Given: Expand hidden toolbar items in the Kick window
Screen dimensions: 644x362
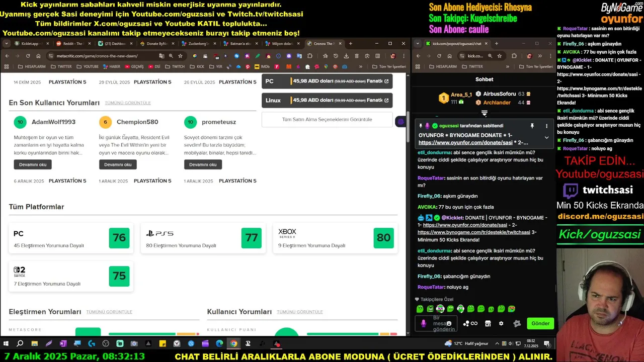Looking at the screenshot, I should [540, 56].
